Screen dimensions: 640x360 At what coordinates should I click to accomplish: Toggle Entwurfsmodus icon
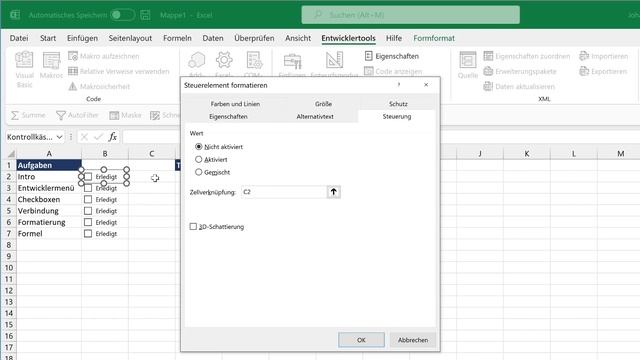coord(334,60)
